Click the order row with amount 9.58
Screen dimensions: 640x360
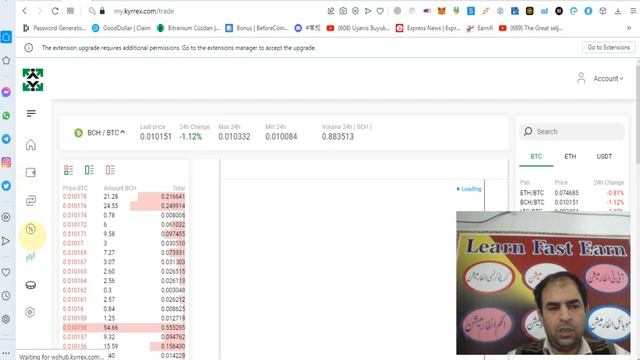pos(124,234)
